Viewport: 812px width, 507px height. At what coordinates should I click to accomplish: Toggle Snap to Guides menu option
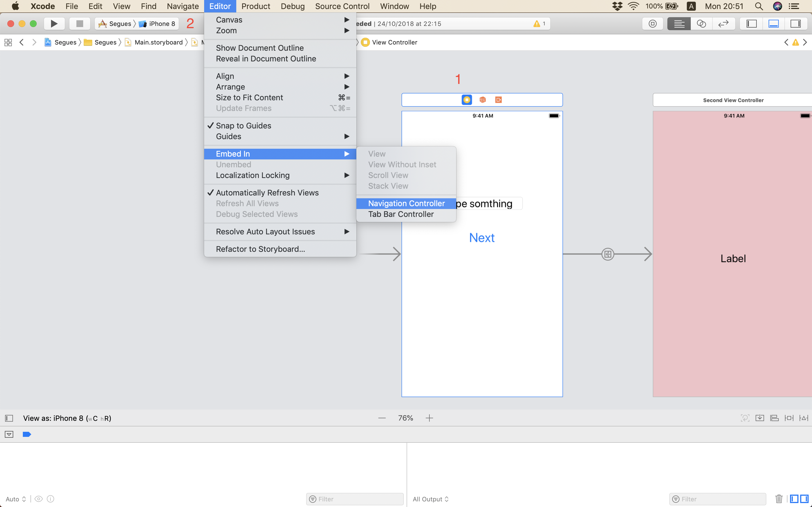tap(244, 125)
